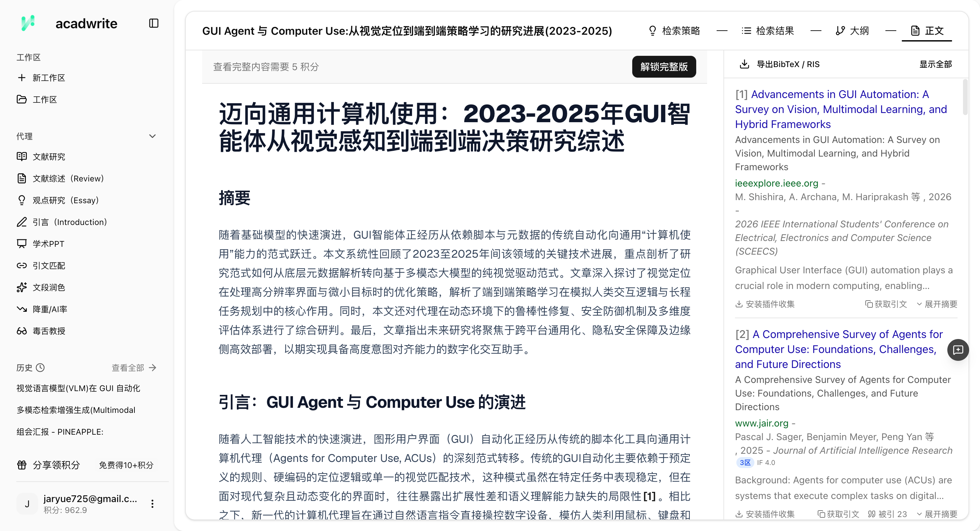Click 被引 23 on reference [2]
Image resolution: width=980 pixels, height=531 pixels.
click(x=887, y=514)
